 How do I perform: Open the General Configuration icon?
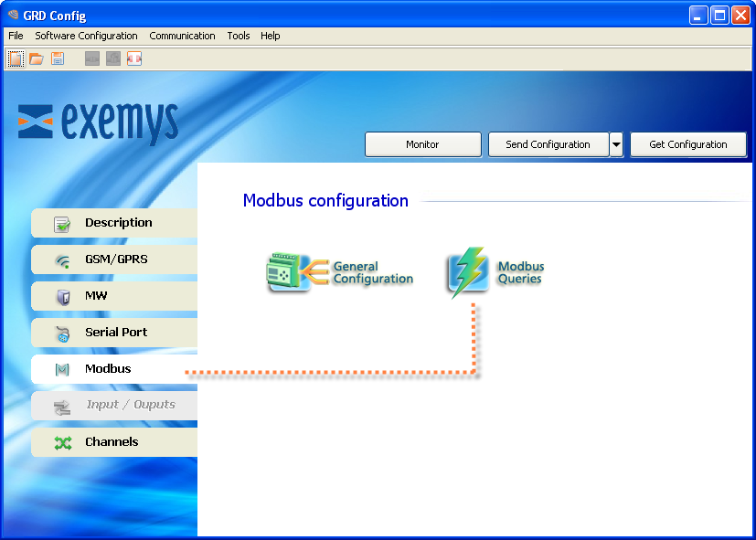289,272
